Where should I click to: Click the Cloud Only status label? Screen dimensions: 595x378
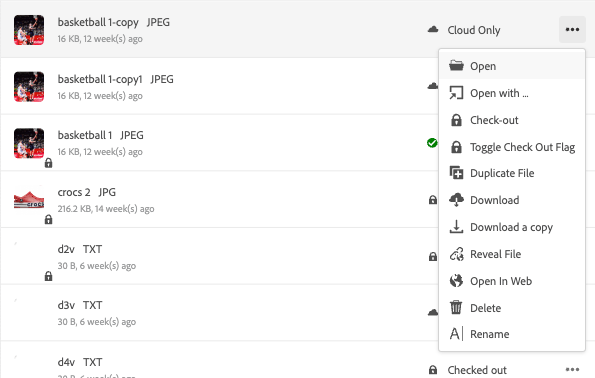pyautogui.click(x=474, y=30)
